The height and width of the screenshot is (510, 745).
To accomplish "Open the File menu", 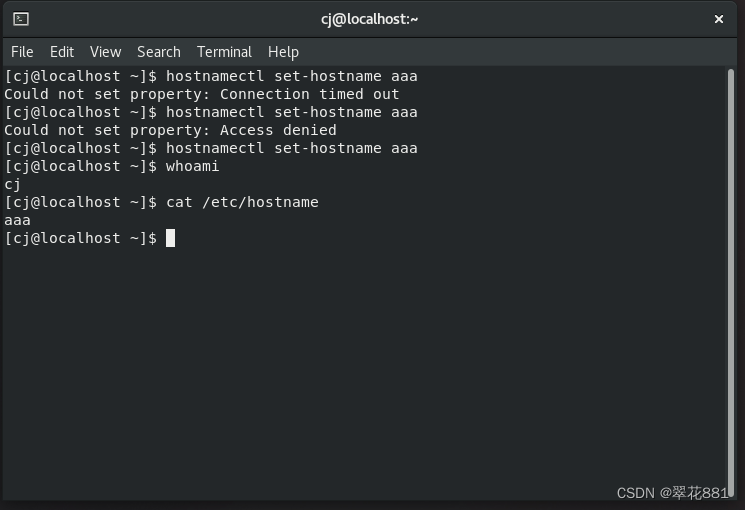I will click(22, 52).
